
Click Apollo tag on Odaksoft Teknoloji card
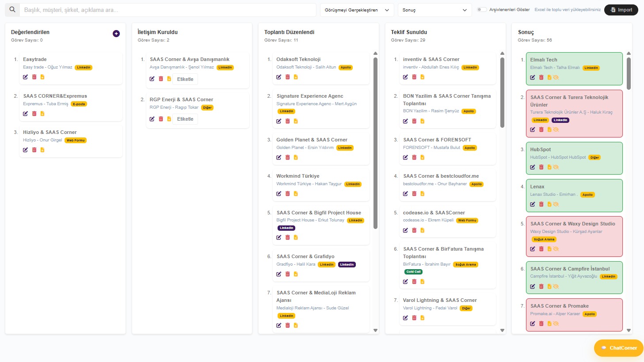[346, 68]
